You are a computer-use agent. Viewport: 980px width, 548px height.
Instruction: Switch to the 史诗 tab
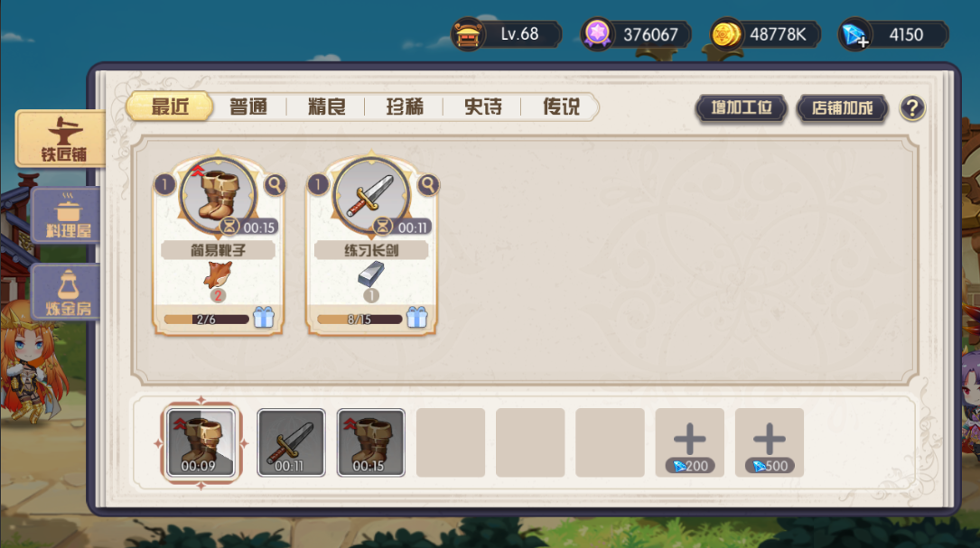click(482, 107)
